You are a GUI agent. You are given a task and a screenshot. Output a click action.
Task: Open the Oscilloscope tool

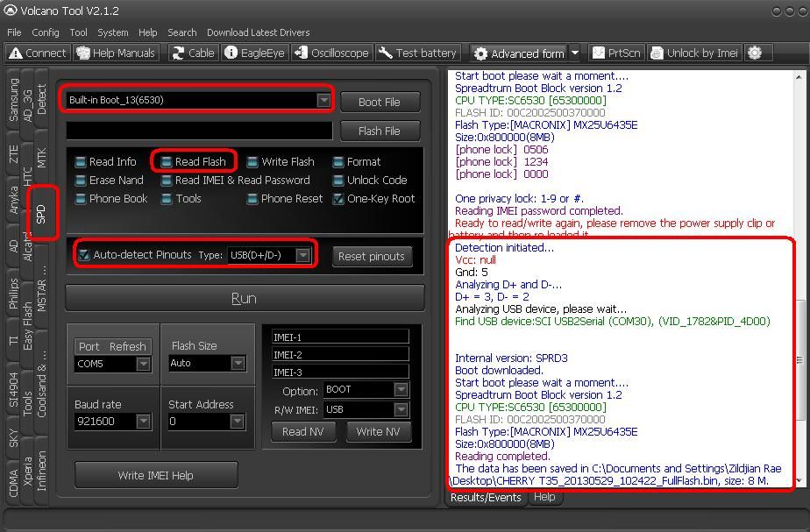[331, 53]
